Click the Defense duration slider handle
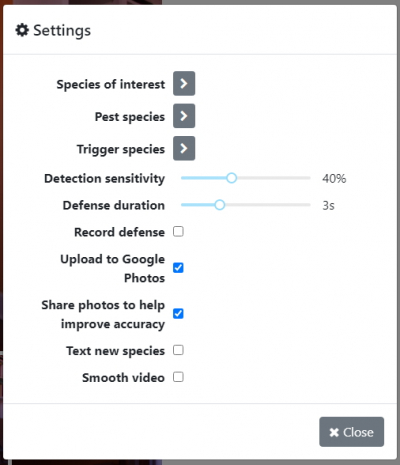Viewport: 400px width, 465px height. [219, 205]
